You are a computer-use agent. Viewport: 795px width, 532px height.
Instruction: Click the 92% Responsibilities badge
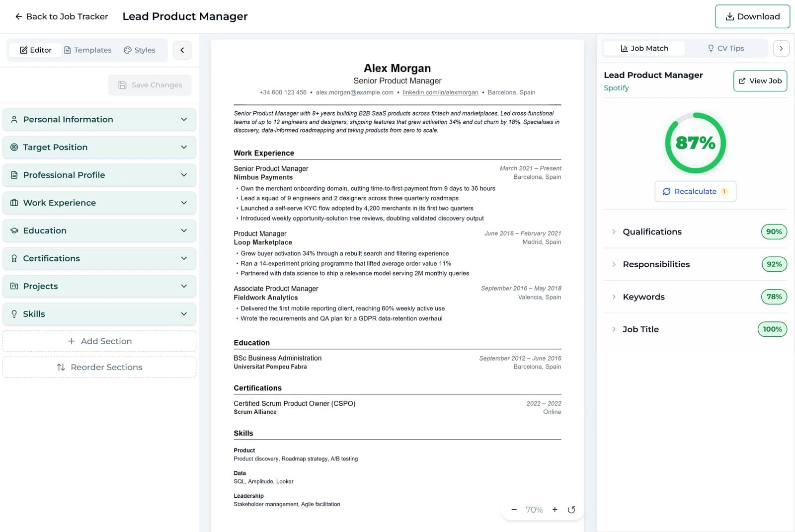(774, 264)
